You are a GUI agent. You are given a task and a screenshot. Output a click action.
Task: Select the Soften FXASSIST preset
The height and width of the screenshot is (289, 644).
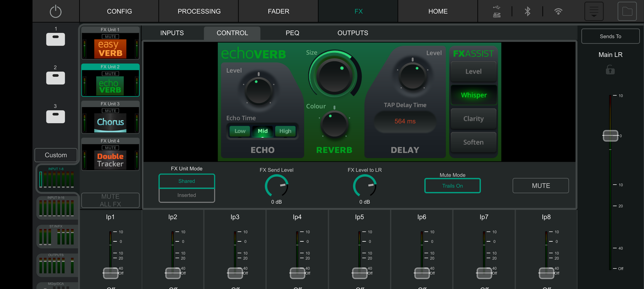[473, 142]
